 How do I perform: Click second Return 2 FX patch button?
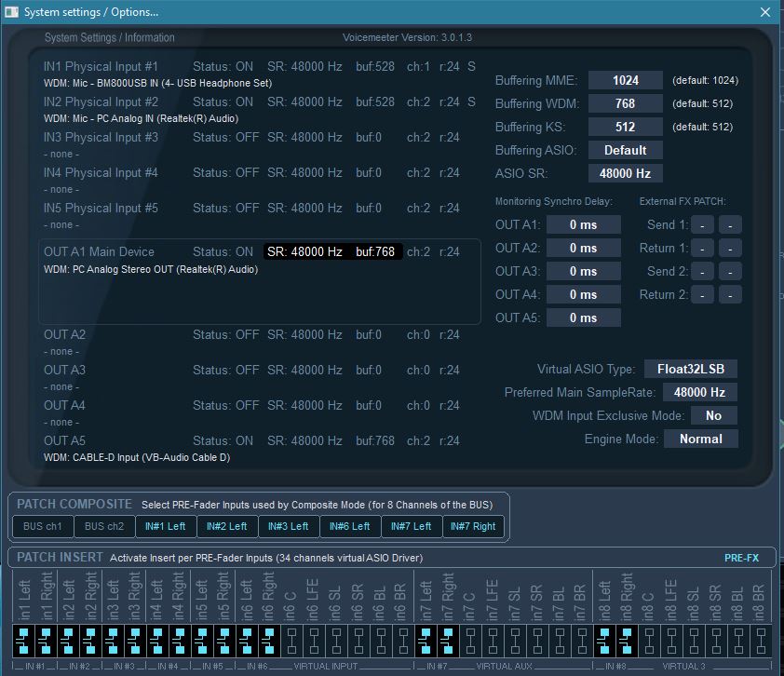coord(730,294)
